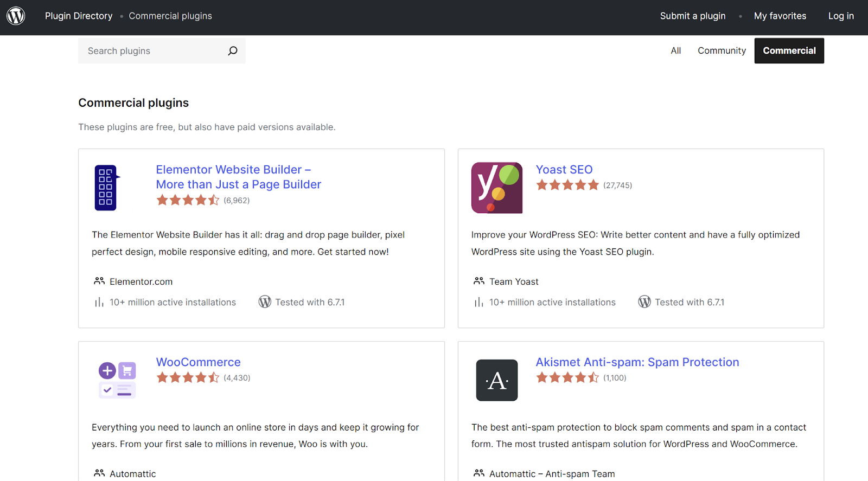Open the Yoast SEO plugin icon

pos(496,188)
